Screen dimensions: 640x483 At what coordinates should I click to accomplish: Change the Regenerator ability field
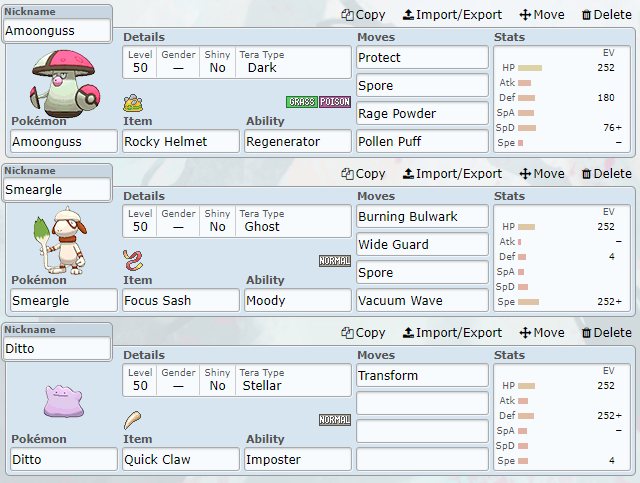(298, 141)
